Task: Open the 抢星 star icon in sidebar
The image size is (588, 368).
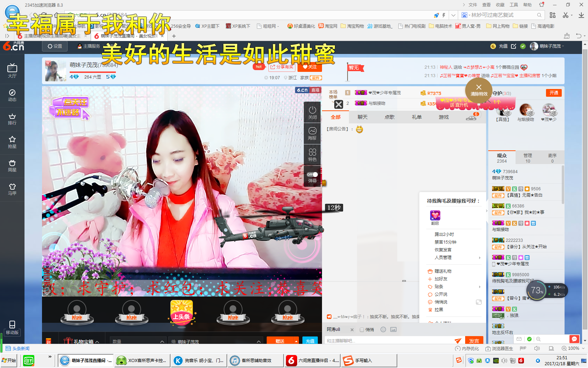Action: [x=12, y=142]
